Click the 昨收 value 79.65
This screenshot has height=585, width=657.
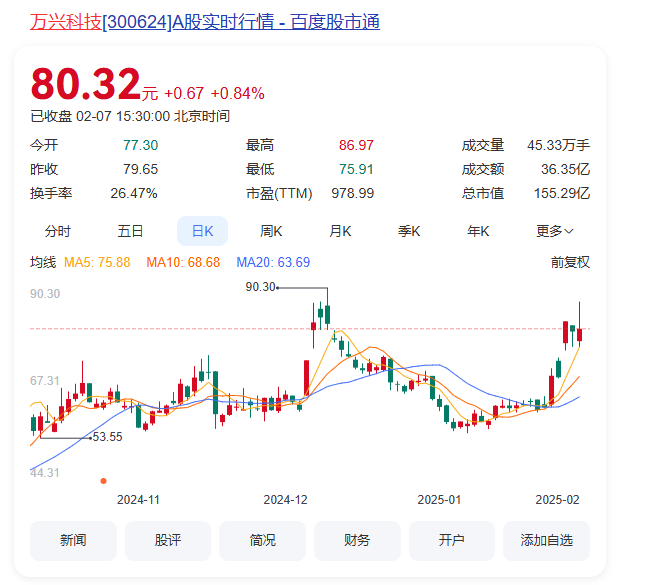[x=140, y=169]
